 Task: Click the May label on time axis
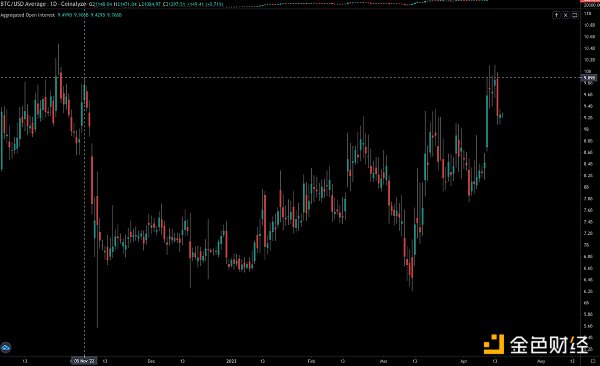[541, 361]
